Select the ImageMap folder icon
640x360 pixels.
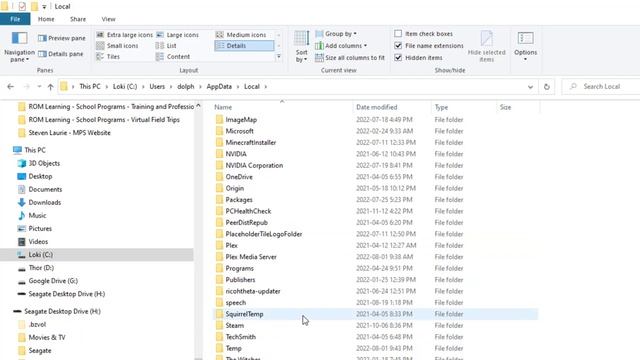[219, 120]
